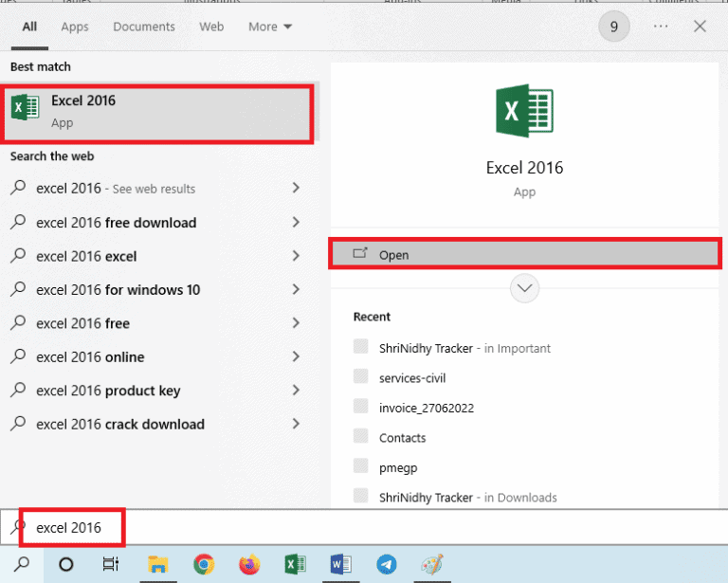Open recent file services-civil

(412, 378)
